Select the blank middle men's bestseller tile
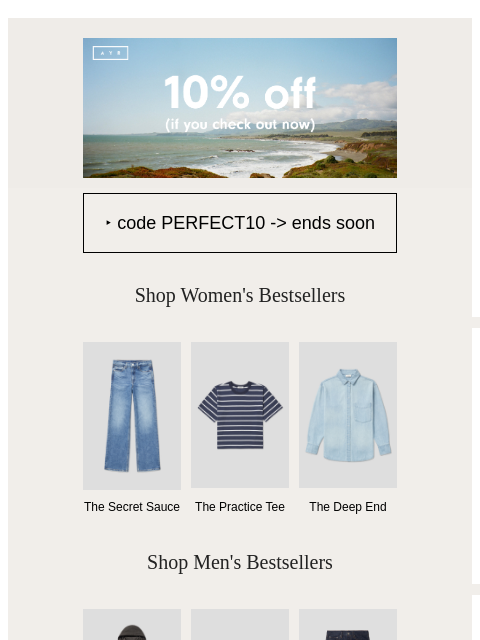This screenshot has height=640, width=480. click(240, 624)
